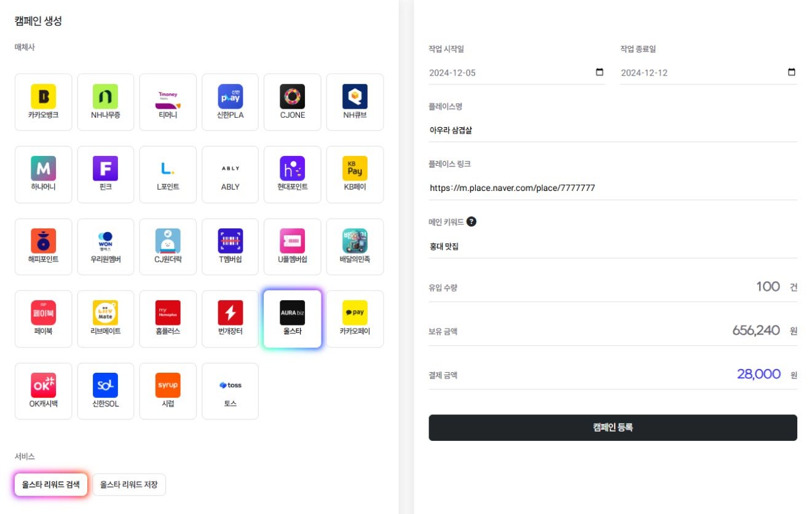Choose the 배달의민족 media icon
The height and width of the screenshot is (514, 812).
click(x=355, y=247)
